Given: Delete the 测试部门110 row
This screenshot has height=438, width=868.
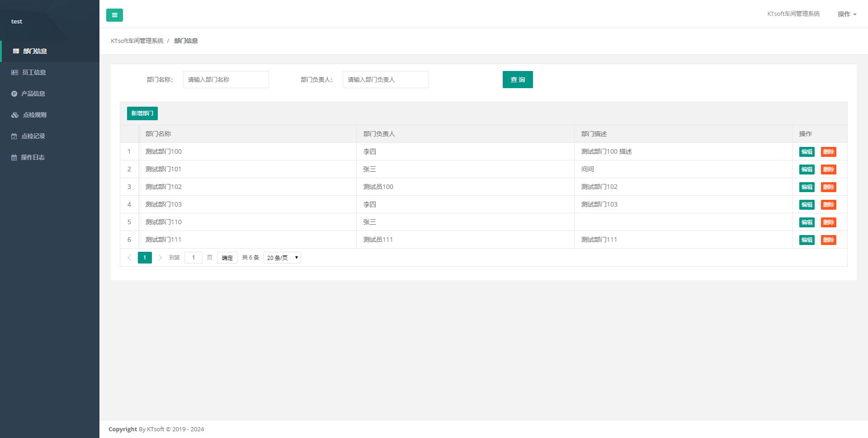Looking at the screenshot, I should coord(829,222).
